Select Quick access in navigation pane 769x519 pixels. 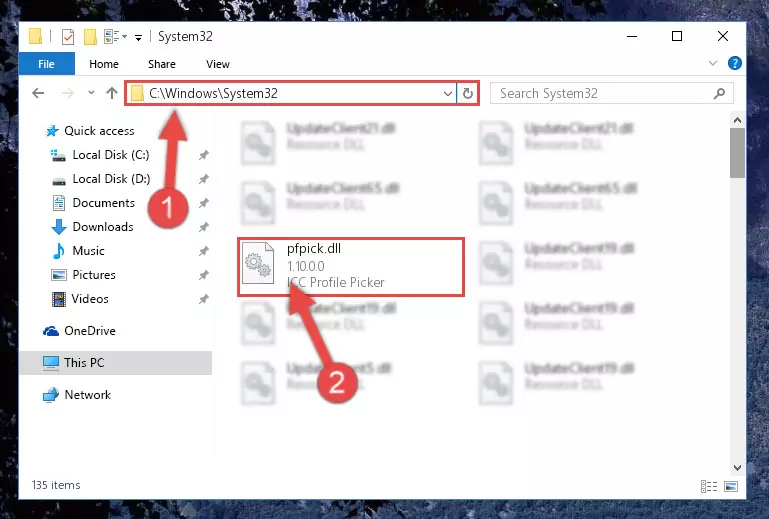[99, 131]
